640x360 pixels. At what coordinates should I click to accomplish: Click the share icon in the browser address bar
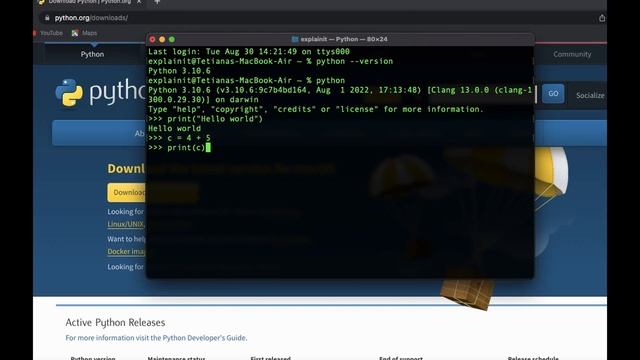point(602,18)
